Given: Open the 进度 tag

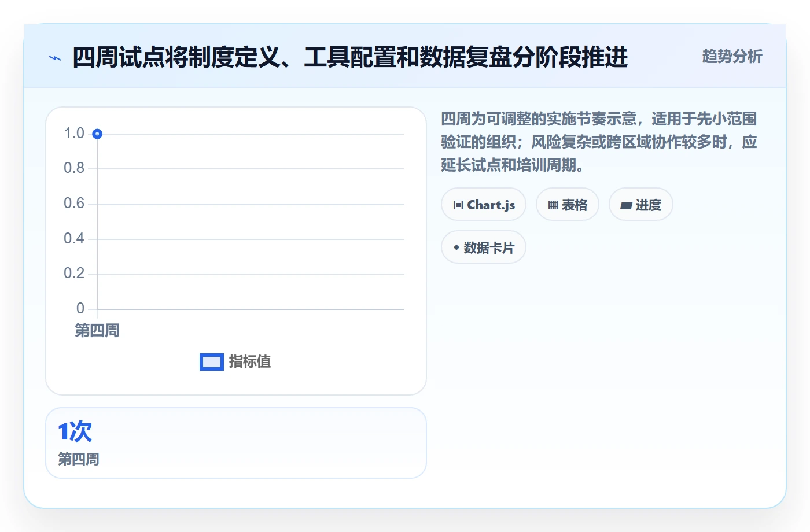Looking at the screenshot, I should click(641, 205).
